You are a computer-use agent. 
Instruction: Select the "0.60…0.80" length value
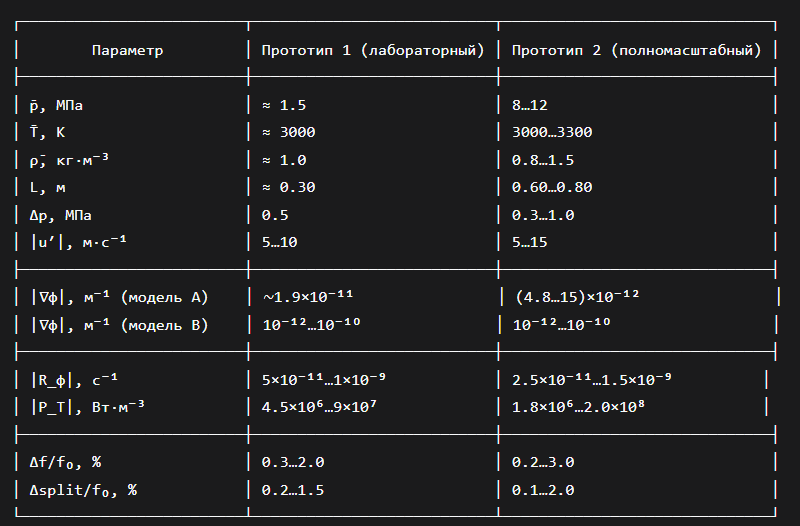[x=551, y=187]
